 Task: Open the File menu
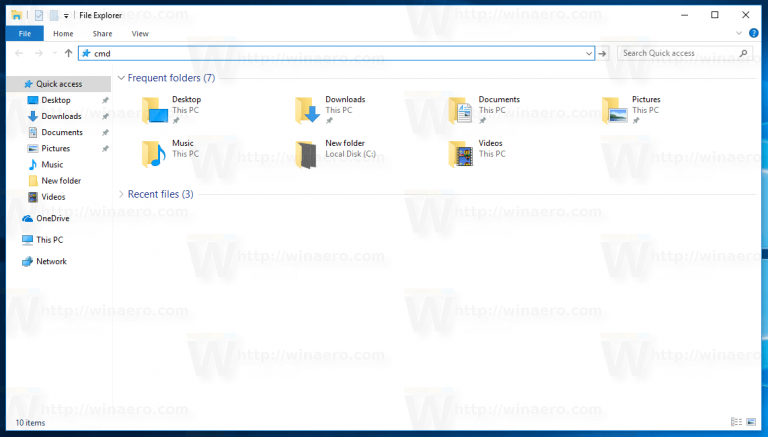coord(24,33)
